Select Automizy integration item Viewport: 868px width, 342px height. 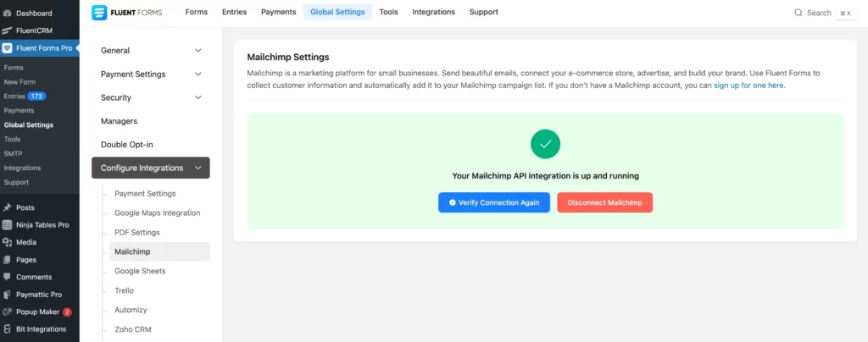[x=131, y=309]
